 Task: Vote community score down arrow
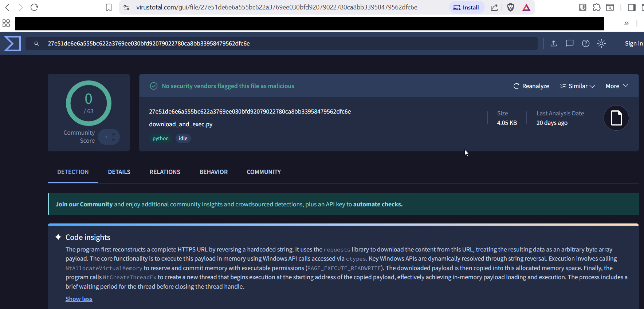(x=114, y=140)
